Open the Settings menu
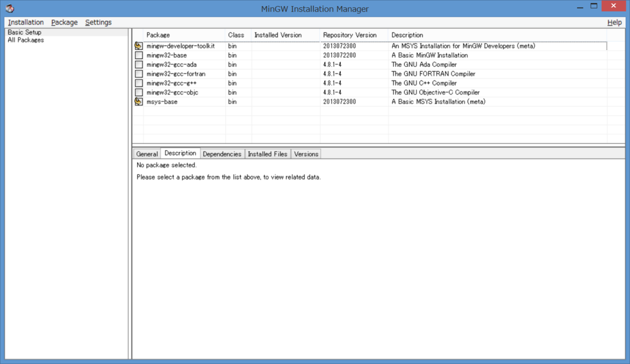The height and width of the screenshot is (364, 630). [x=98, y=22]
